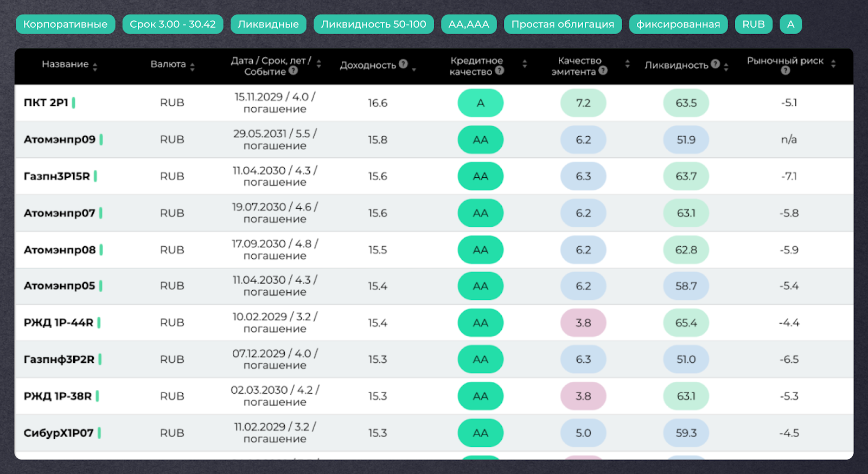The height and width of the screenshot is (474, 868).
Task: Open the Атомэнпр08 bond
Action: click(x=60, y=250)
